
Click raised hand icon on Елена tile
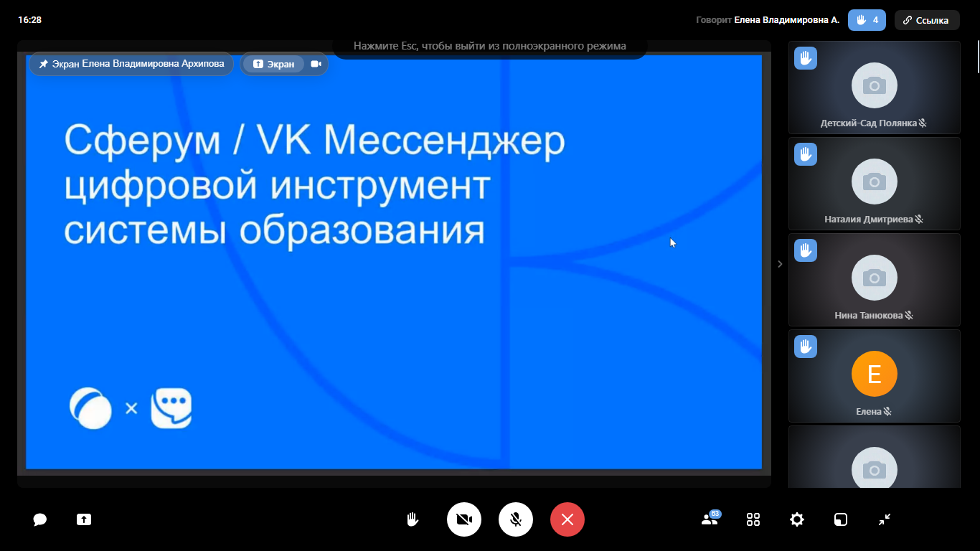click(x=806, y=347)
